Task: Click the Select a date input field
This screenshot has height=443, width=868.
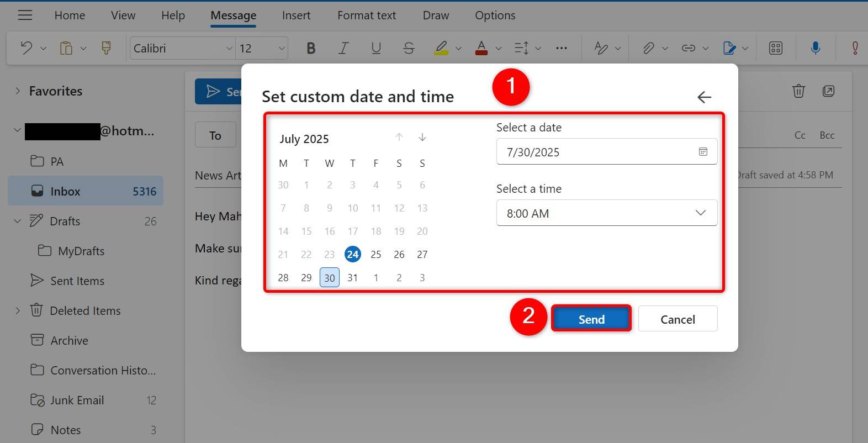Action: [x=607, y=151]
